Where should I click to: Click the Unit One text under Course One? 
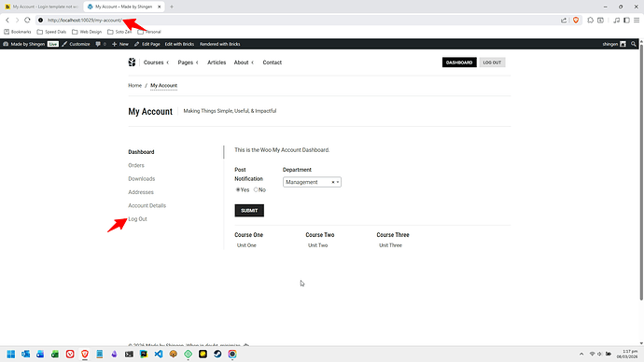246,245
